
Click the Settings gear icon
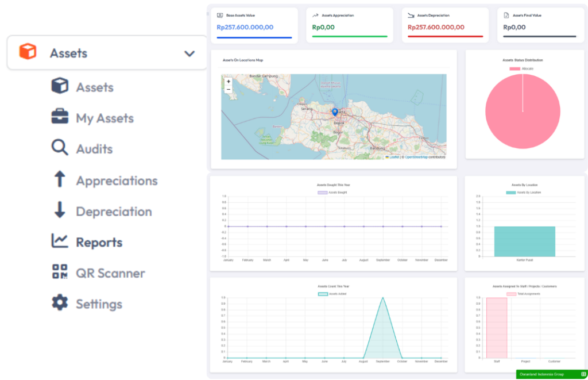point(60,303)
